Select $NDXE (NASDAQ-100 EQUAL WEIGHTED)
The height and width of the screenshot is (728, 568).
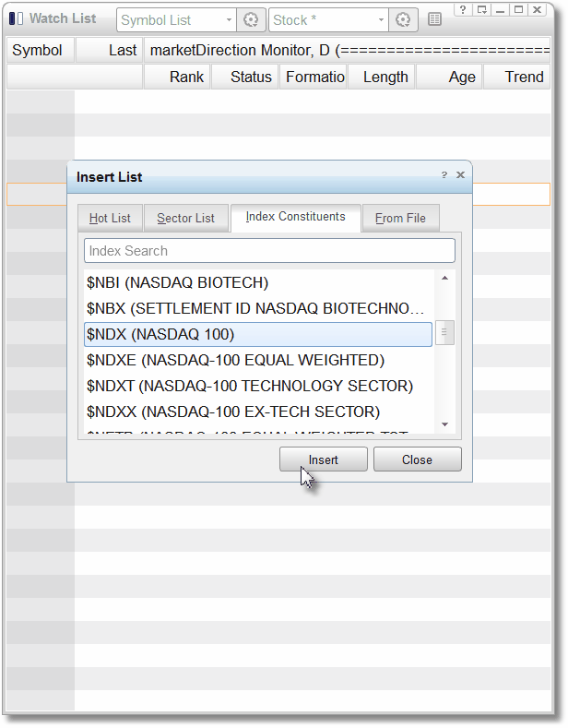click(258, 360)
